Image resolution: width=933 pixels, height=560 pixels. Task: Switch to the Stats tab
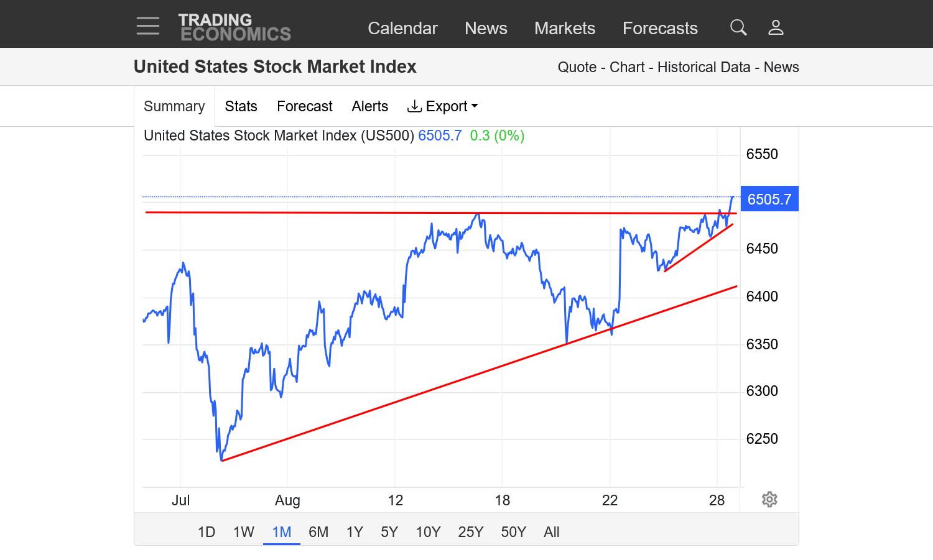241,106
